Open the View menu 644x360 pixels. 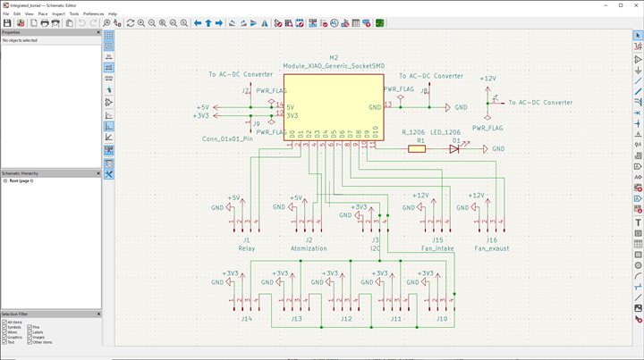[30, 13]
